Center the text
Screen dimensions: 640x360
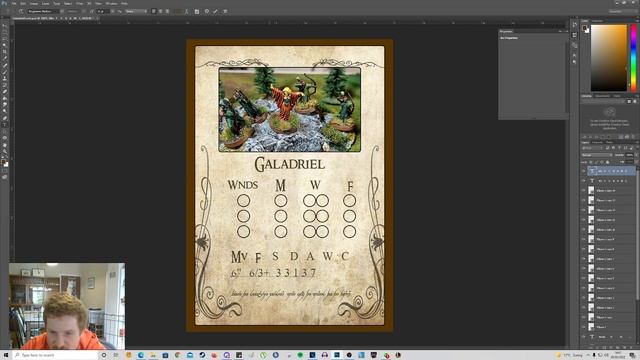tap(160, 11)
